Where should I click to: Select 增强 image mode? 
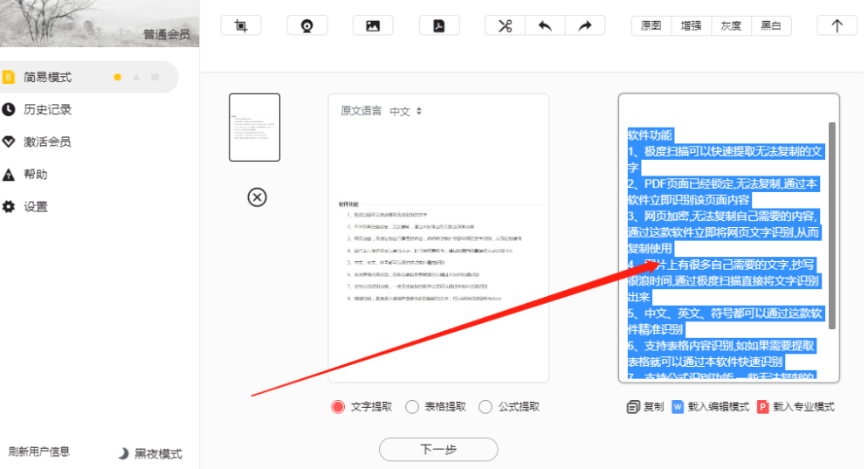coord(691,25)
